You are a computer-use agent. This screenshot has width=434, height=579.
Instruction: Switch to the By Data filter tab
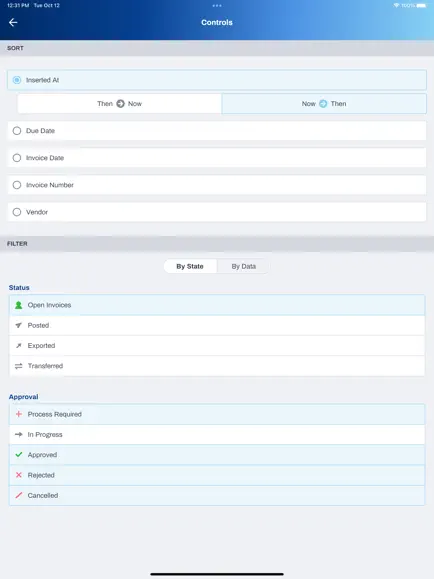(243, 266)
